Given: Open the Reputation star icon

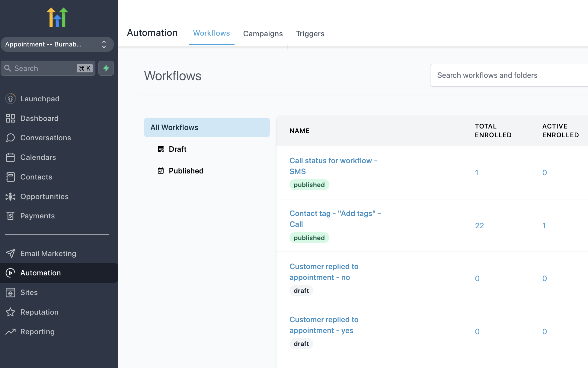Looking at the screenshot, I should click(11, 312).
